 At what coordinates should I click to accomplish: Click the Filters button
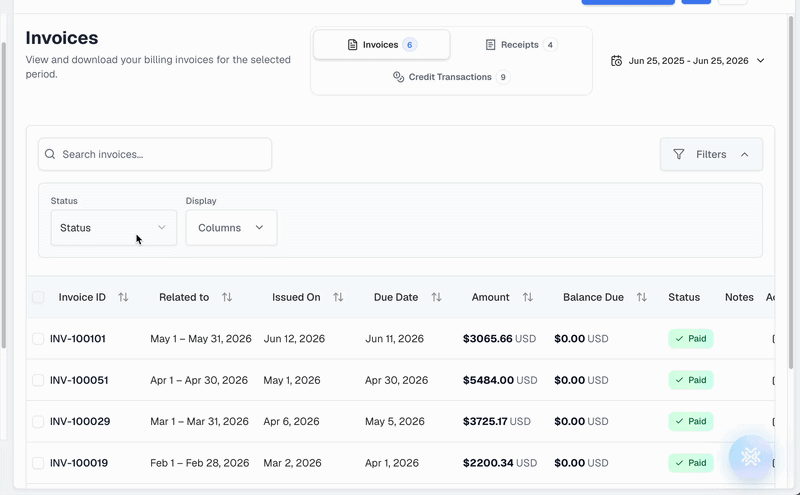[711, 154]
